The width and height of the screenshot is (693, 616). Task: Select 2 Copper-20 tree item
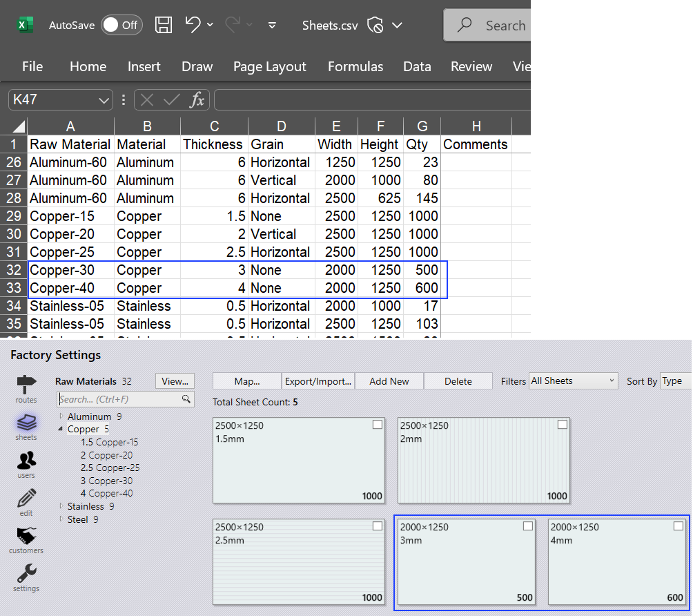pos(106,455)
